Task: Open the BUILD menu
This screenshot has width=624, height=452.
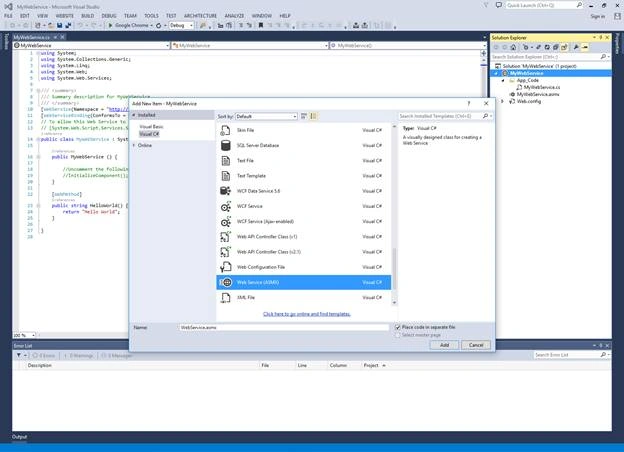Action: [x=88, y=16]
